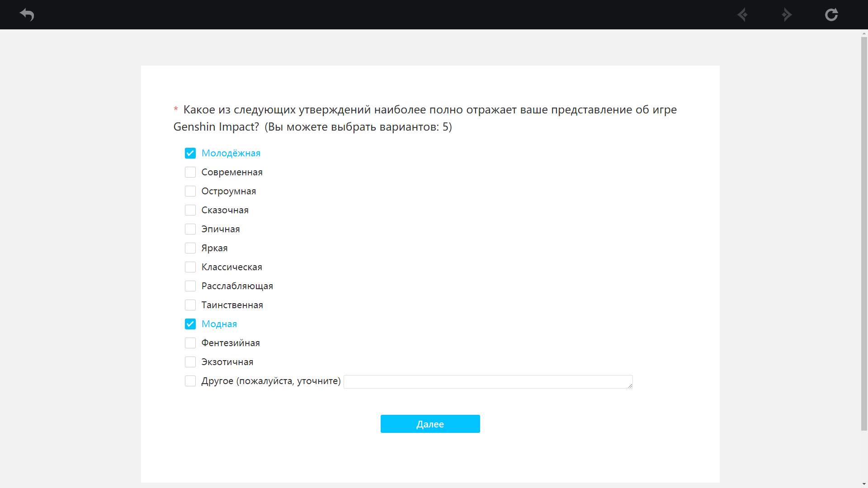Screen dimensions: 868x488
Task: Uncheck the Молодёжная checkbox
Action: [x=190, y=153]
